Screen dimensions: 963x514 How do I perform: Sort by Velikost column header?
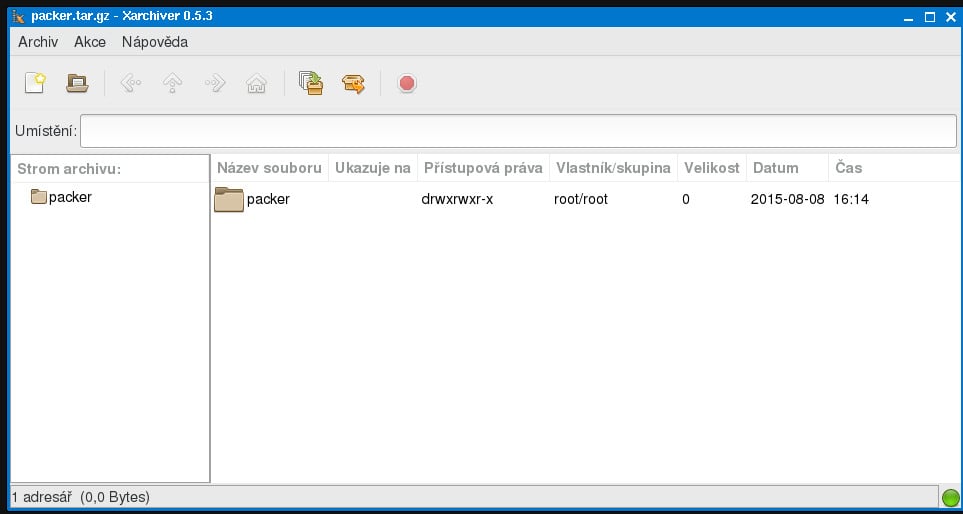[x=712, y=168]
